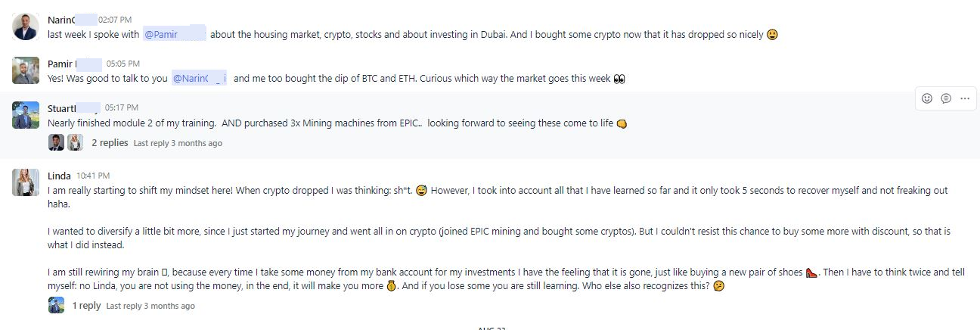980x330 pixels.
Task: Click the 05:17 PM message timestamp
Action: (122, 107)
